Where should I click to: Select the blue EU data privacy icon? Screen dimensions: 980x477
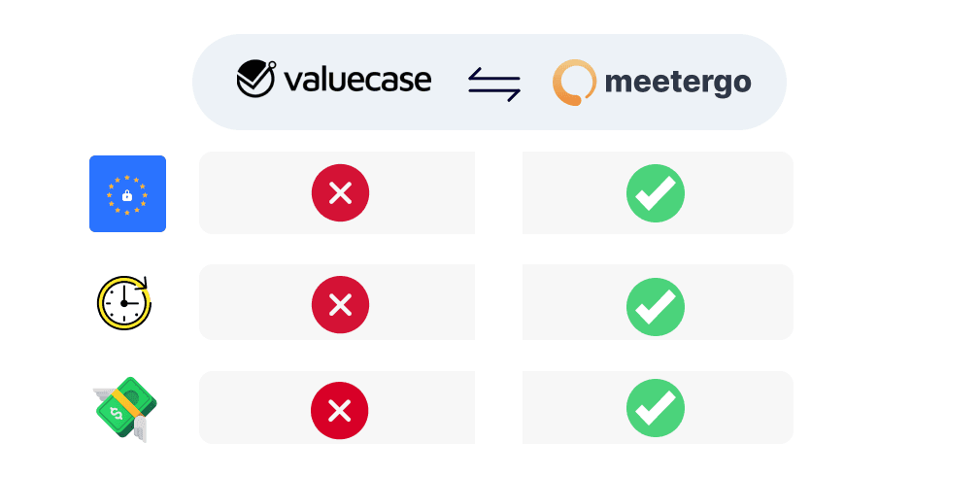tap(127, 194)
